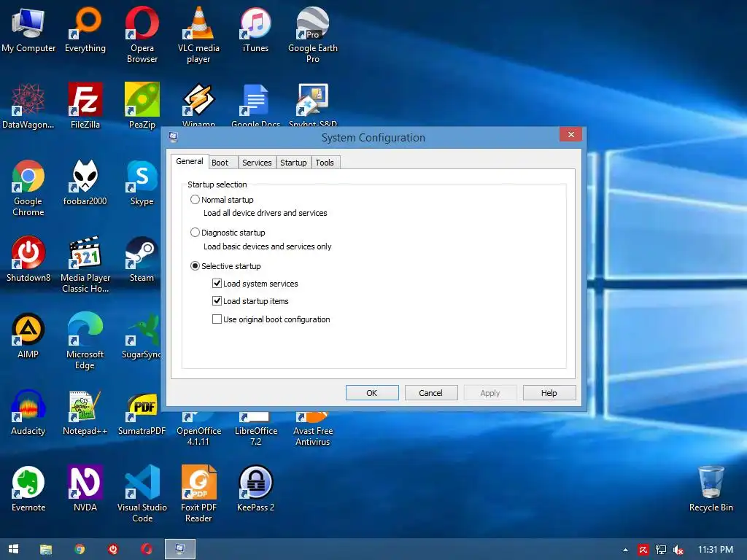Select the Selective startup radio button
The width and height of the screenshot is (747, 560).
[195, 265]
